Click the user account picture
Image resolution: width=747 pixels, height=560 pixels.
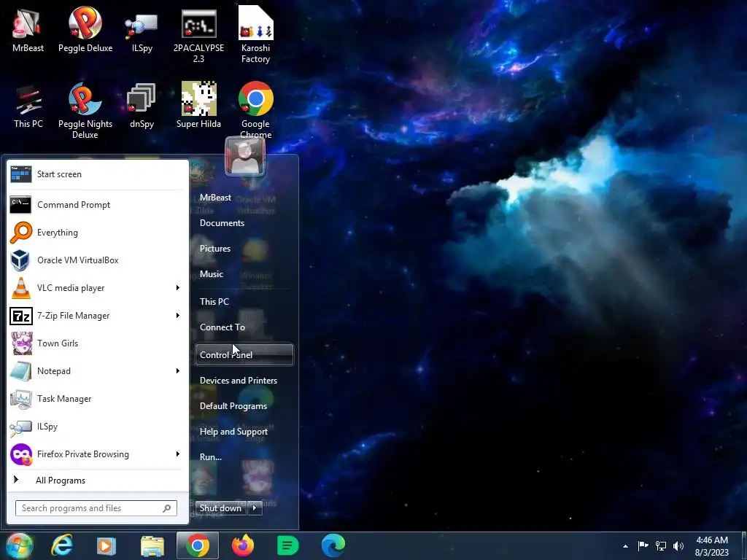pos(245,156)
